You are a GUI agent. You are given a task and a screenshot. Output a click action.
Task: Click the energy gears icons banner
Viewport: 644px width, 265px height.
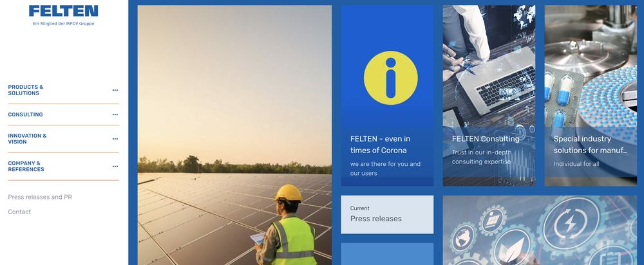[x=540, y=230]
